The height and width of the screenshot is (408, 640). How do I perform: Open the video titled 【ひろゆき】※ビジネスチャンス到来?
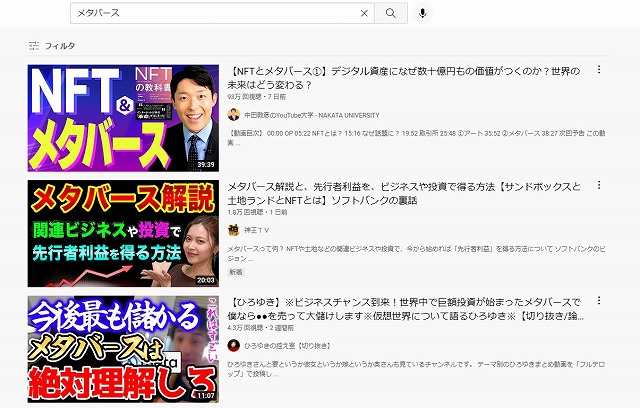(x=405, y=309)
